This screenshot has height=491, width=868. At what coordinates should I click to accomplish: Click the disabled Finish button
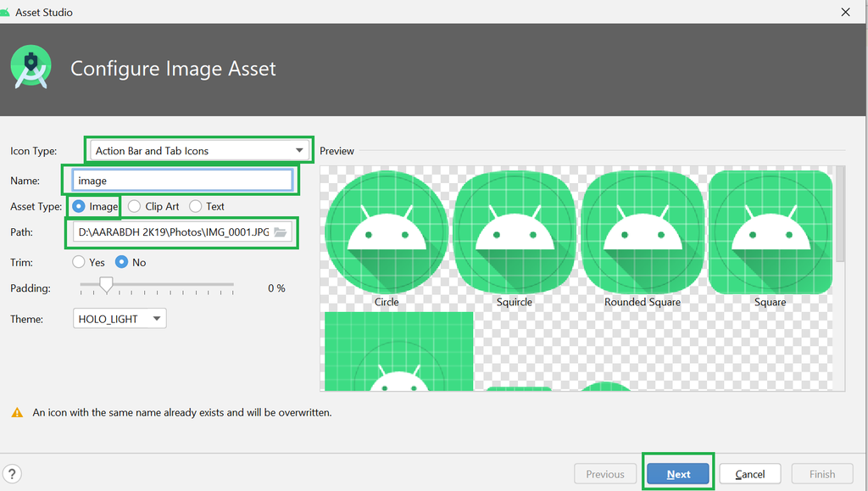tap(822, 474)
